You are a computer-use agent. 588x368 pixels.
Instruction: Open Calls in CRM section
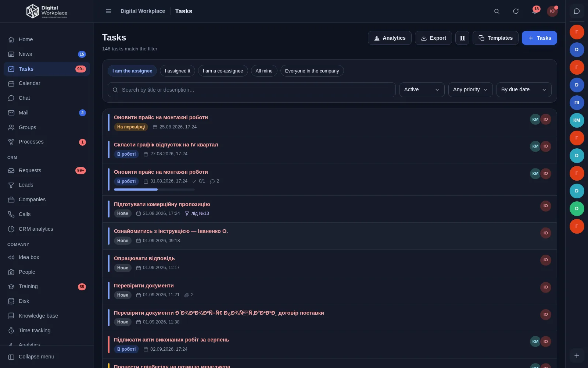tap(47, 214)
